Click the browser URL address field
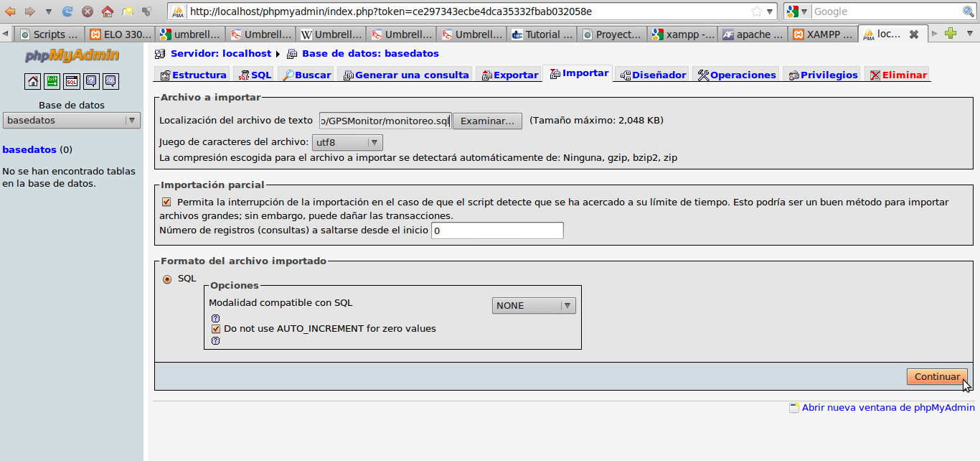Viewport: 980px width, 461px height. point(468,11)
